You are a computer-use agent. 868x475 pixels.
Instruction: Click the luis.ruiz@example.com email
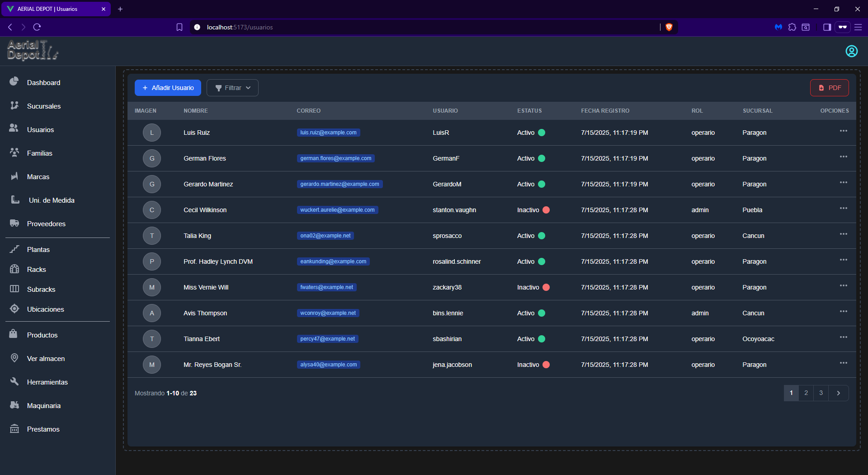(328, 133)
